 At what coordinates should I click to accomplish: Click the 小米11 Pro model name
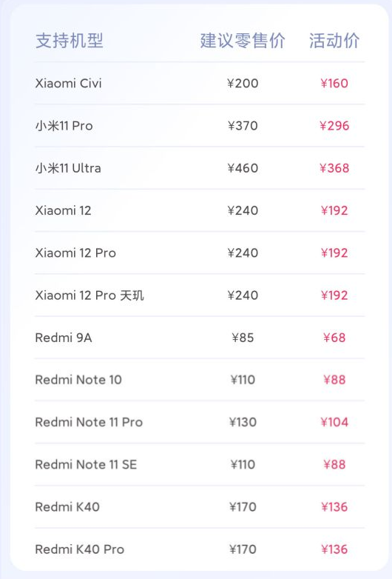[x=64, y=126]
